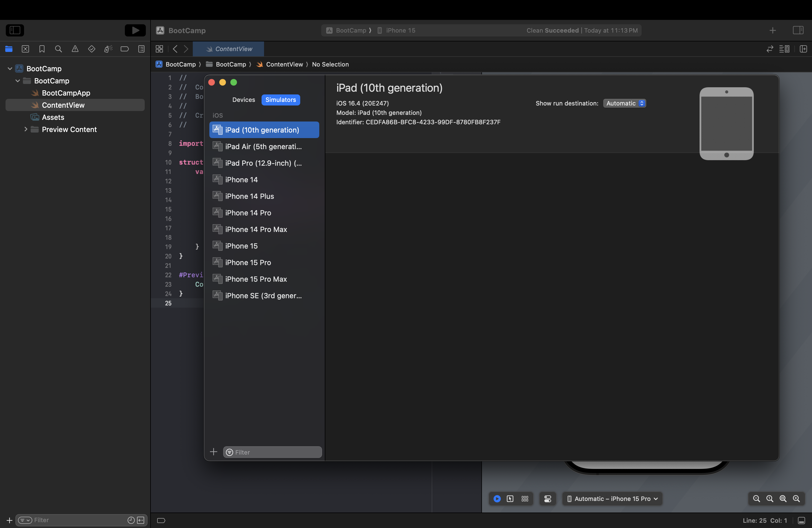Viewport: 812px width, 528px height.
Task: Open the Issue navigator warning icon
Action: click(x=75, y=49)
